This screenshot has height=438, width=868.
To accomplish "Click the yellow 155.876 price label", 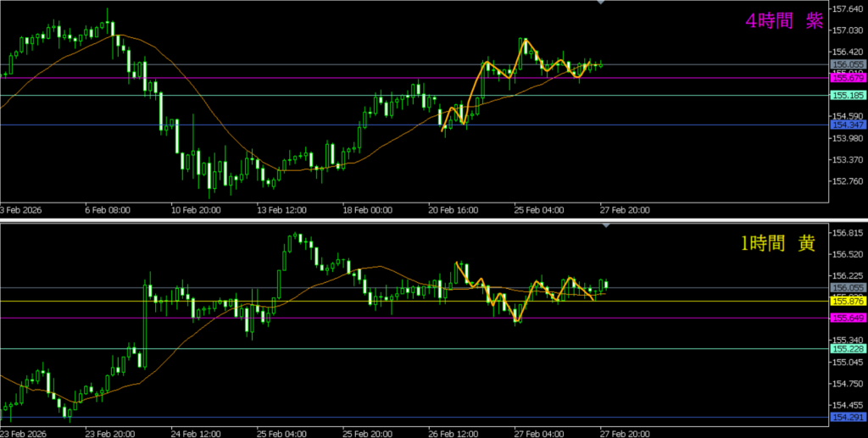I will pos(848,301).
